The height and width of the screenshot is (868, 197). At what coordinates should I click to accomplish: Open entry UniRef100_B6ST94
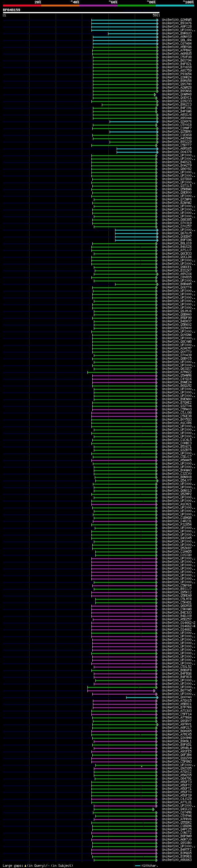(x=177, y=61)
